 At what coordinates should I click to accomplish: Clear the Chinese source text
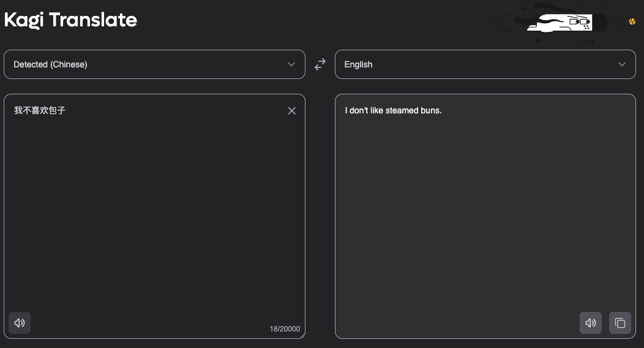pyautogui.click(x=291, y=111)
